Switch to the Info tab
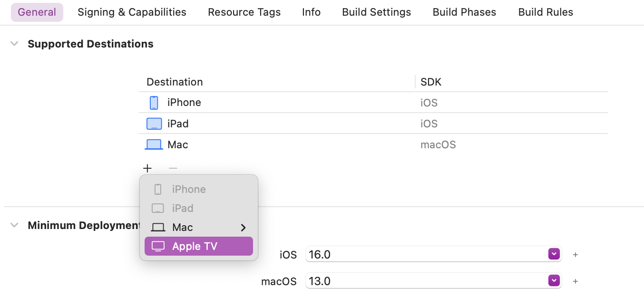Image resolution: width=644 pixels, height=306 pixels. [312, 12]
